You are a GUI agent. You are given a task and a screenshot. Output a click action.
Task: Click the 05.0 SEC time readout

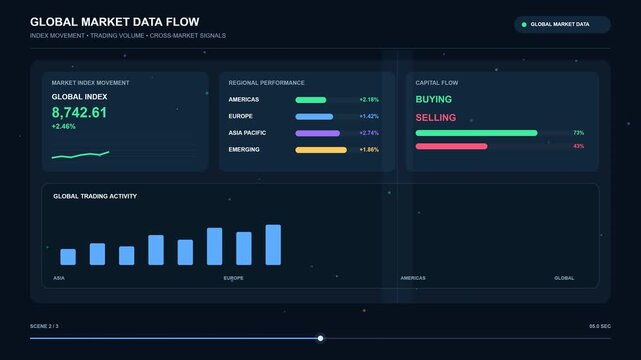[600, 326]
